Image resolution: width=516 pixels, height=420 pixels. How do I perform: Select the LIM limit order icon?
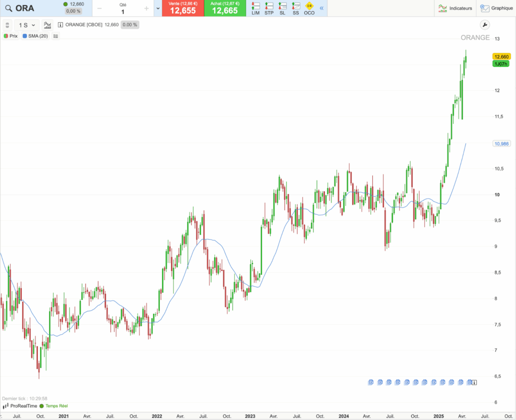[x=255, y=8]
